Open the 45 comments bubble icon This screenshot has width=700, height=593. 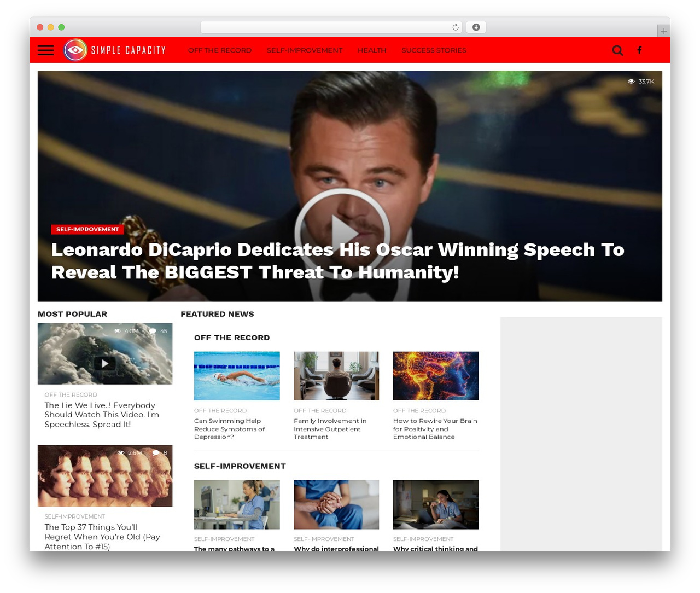[153, 331]
